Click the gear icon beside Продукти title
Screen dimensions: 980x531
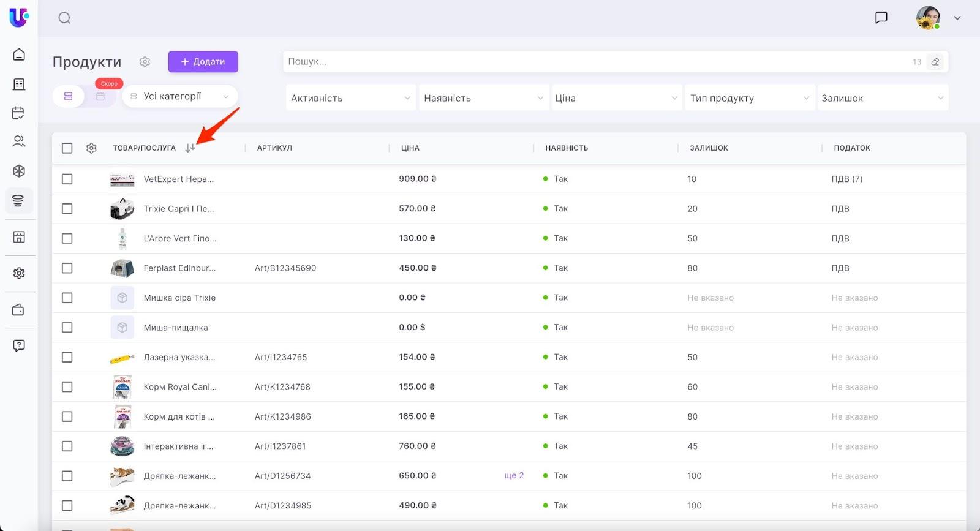tap(145, 62)
